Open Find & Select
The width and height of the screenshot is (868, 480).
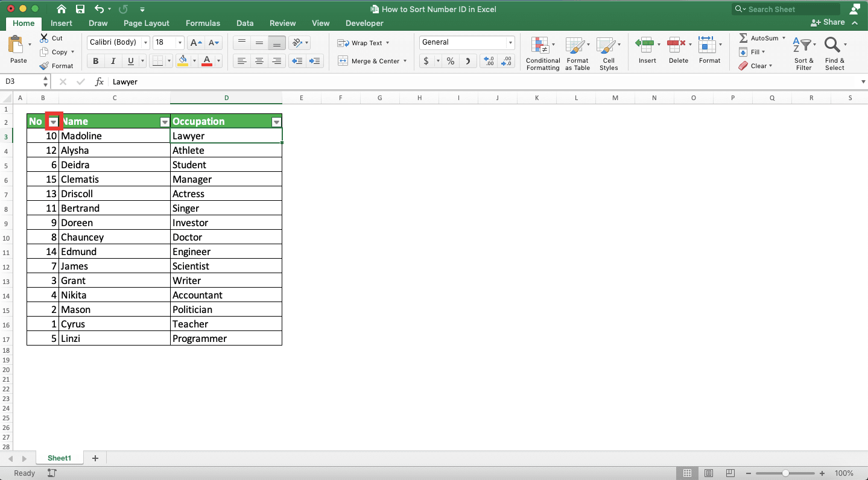coord(835,54)
